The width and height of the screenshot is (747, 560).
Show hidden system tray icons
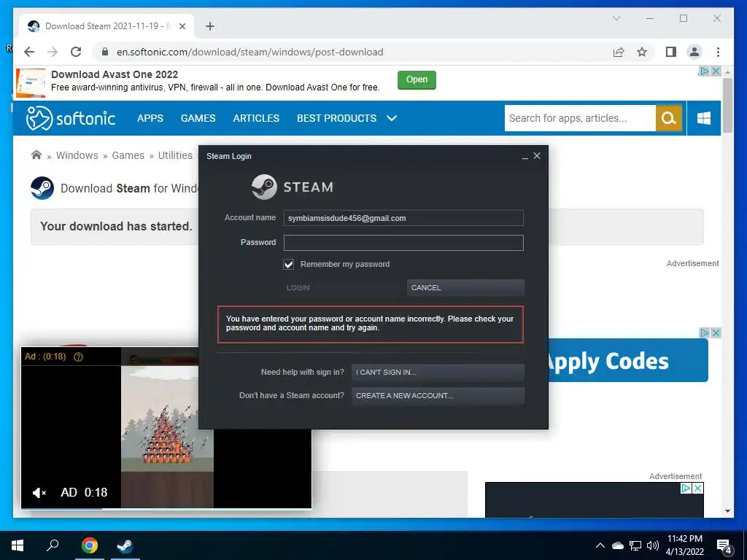pyautogui.click(x=600, y=545)
